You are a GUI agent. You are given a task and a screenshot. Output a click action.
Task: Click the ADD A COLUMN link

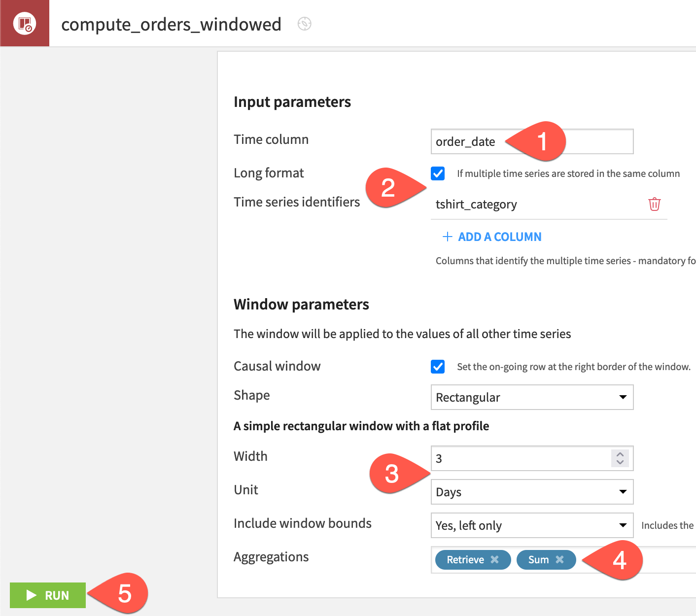(x=499, y=237)
